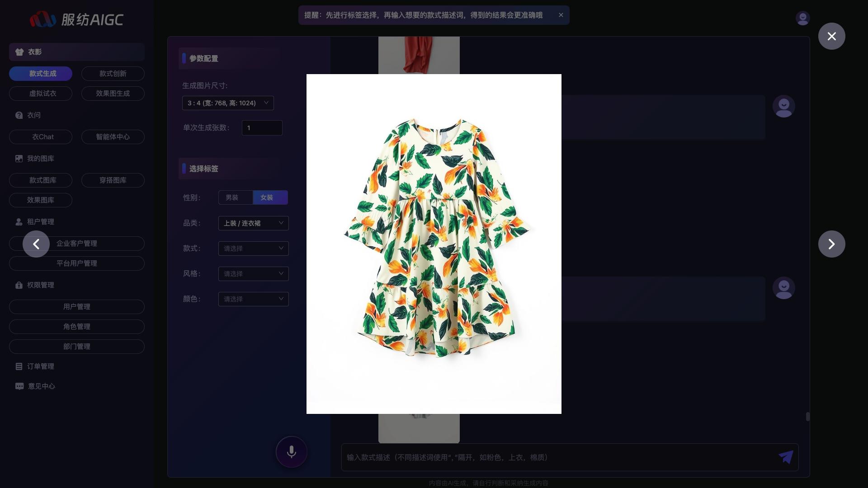Click the 衣影 shirt icon in sidebar
868x488 pixels.
(19, 52)
